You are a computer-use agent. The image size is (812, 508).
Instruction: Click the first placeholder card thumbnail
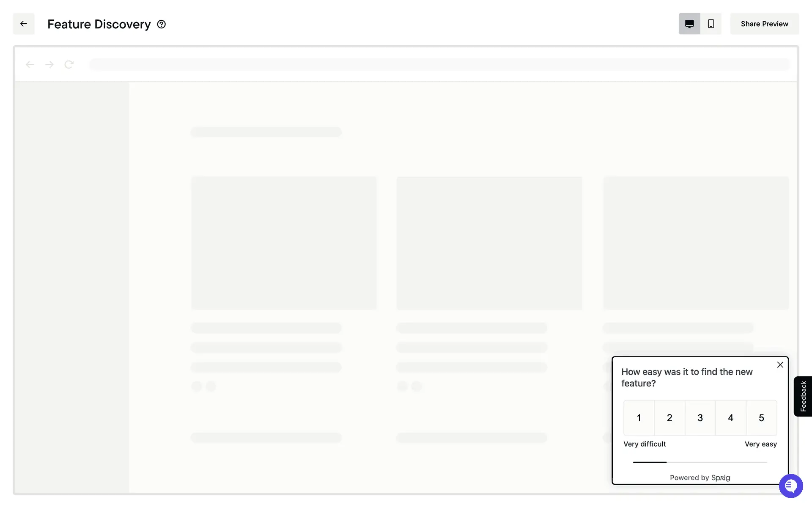coord(283,243)
